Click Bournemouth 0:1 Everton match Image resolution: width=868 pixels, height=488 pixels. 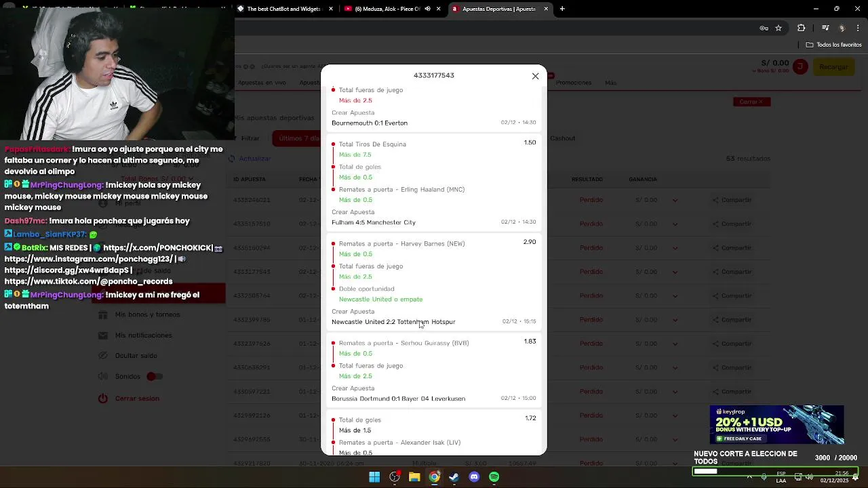tap(370, 123)
